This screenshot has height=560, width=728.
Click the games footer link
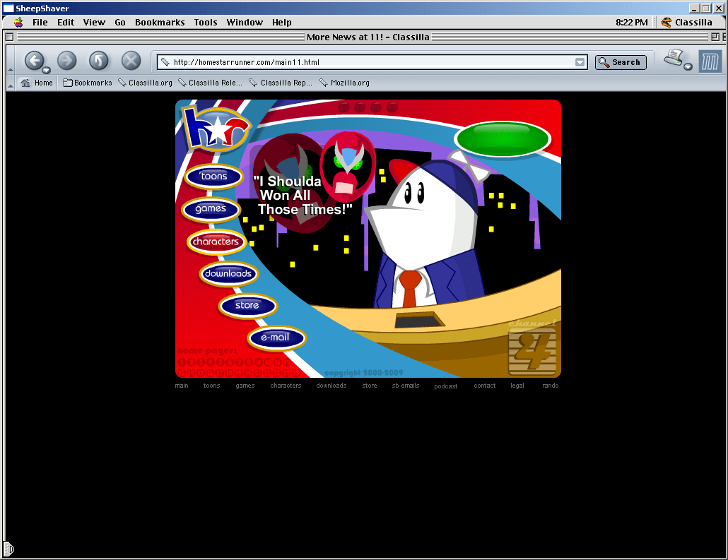point(245,386)
